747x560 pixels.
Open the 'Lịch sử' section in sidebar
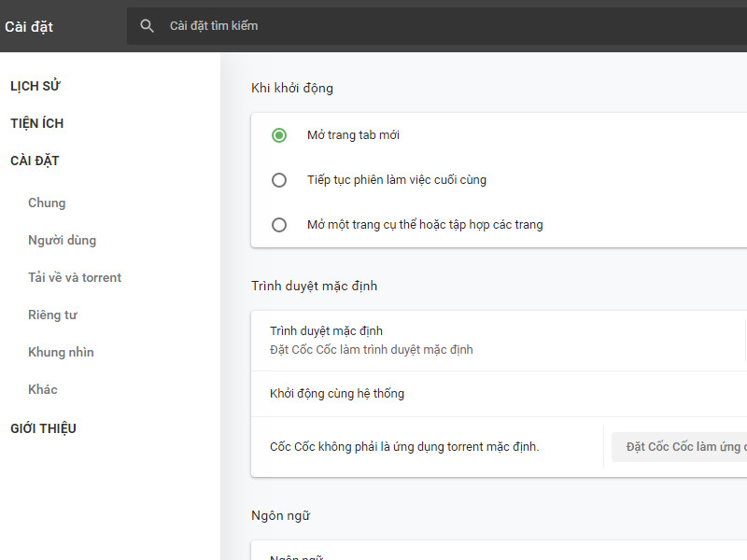(35, 85)
